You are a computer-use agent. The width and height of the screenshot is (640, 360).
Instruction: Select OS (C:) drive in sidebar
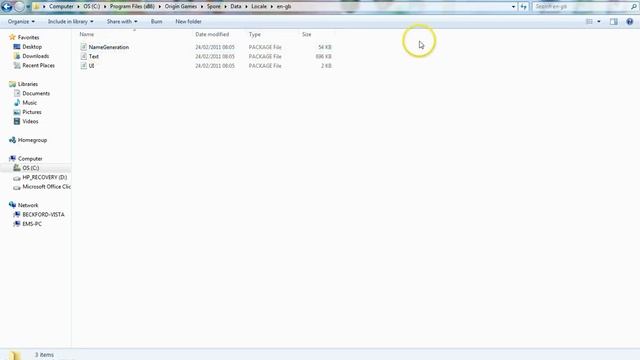click(31, 168)
